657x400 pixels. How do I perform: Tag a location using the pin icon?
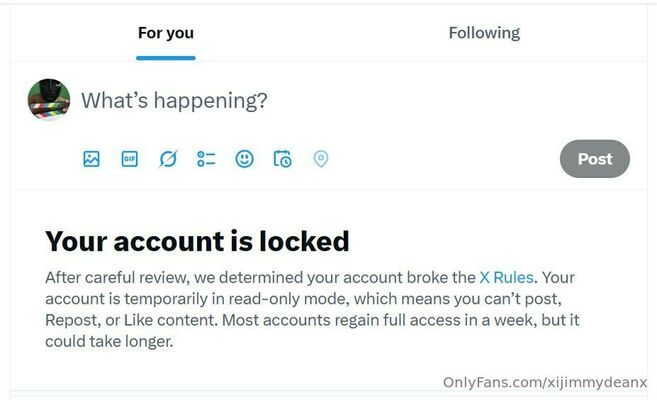pyautogui.click(x=321, y=159)
